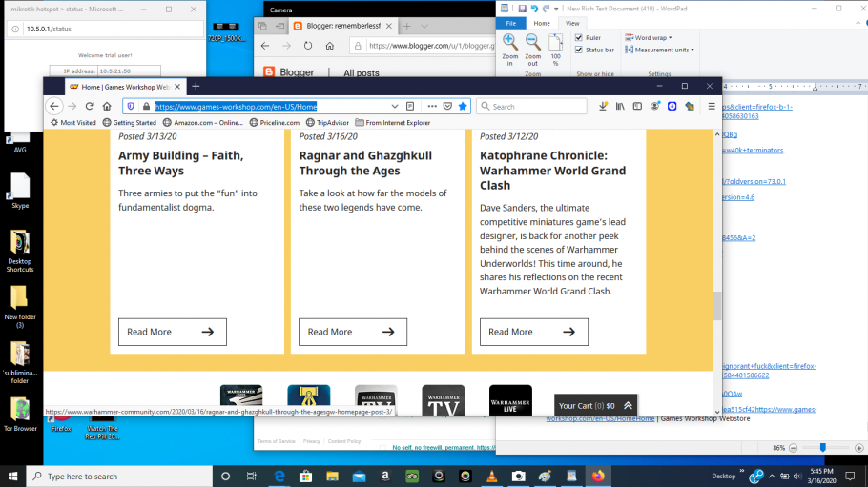Viewport: 868px width, 487px height.
Task: Click the WordPad zoom slider
Action: click(822, 447)
